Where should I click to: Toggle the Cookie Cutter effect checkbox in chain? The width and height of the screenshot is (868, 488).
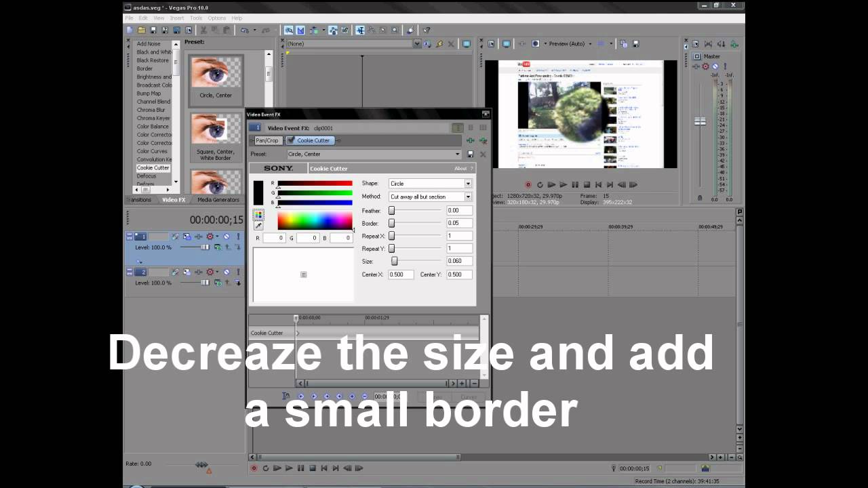pos(291,140)
